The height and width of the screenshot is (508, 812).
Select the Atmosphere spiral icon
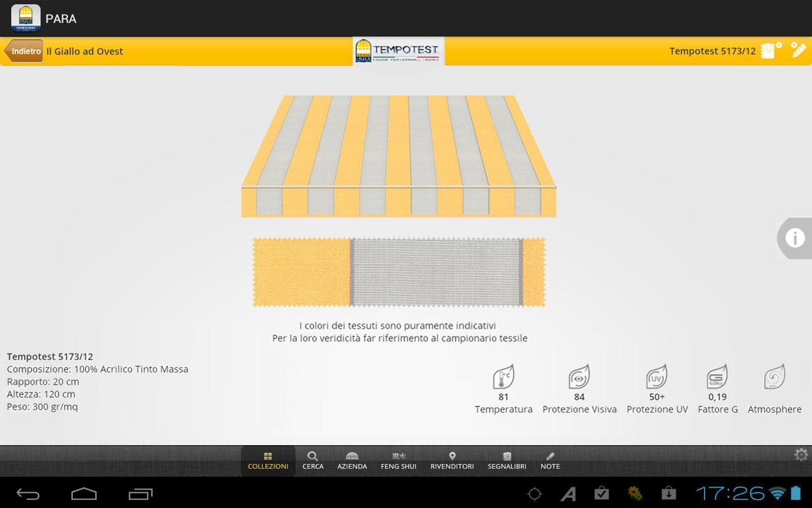[x=774, y=377]
